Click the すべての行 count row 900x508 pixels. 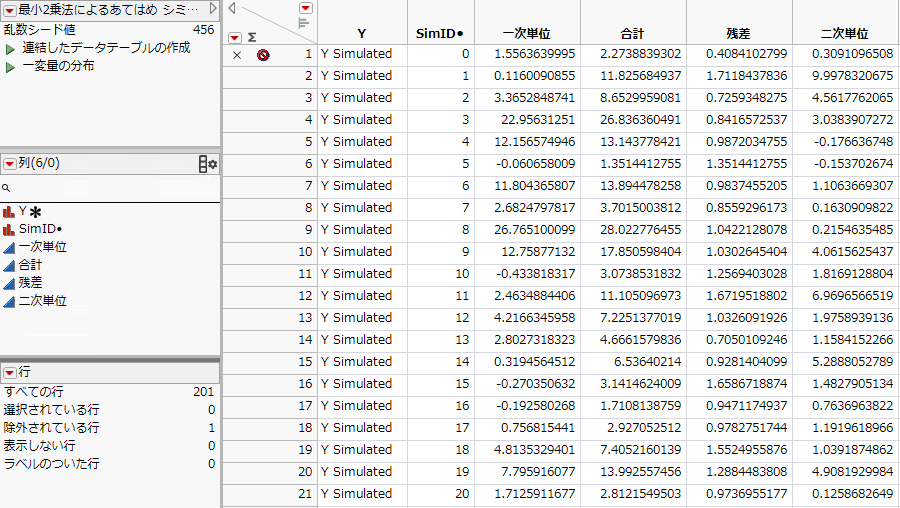(109, 391)
